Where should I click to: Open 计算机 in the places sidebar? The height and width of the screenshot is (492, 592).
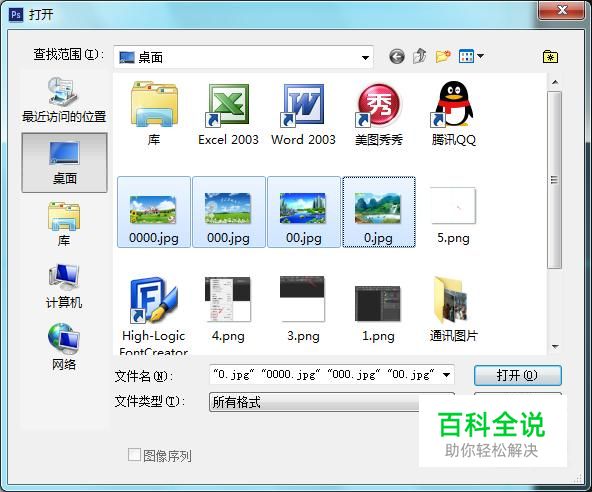64,287
